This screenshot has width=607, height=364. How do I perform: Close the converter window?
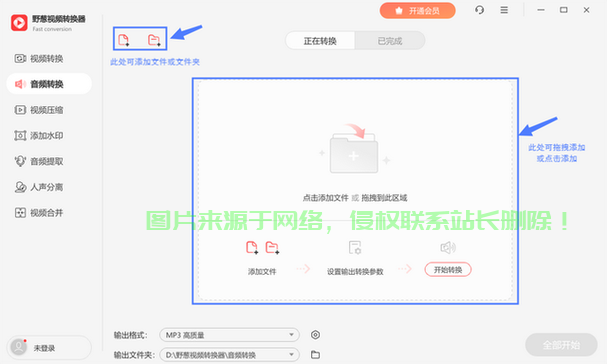click(586, 10)
